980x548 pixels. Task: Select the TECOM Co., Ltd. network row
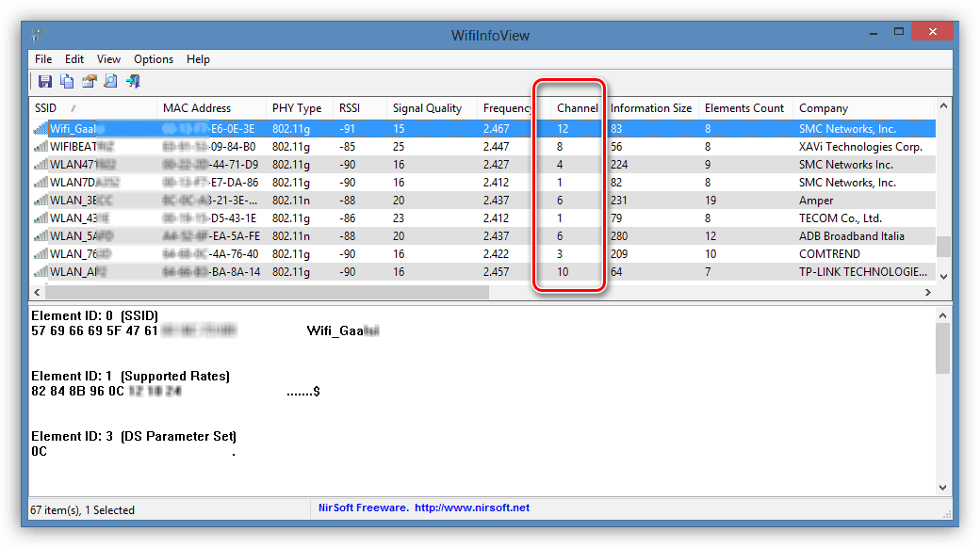pos(840,218)
